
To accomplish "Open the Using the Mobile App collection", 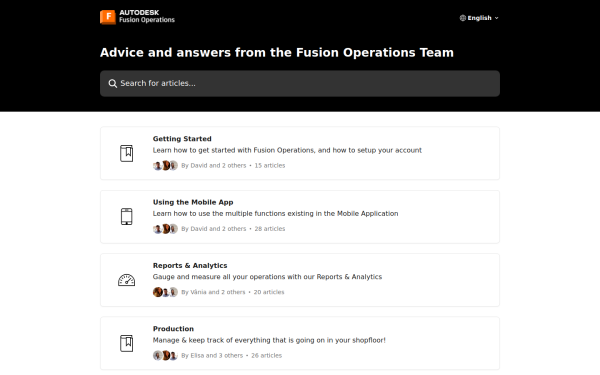I will [x=300, y=217].
